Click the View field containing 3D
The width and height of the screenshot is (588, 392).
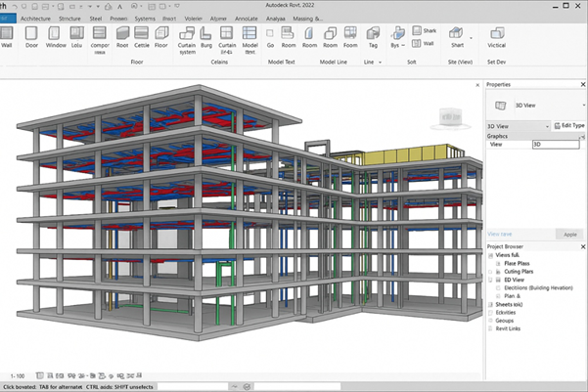554,144
